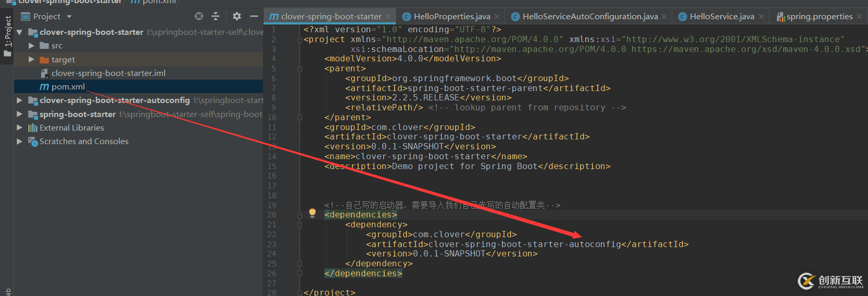Close the spring.properties tab
868x296 pixels.
pyautogui.click(x=859, y=17)
